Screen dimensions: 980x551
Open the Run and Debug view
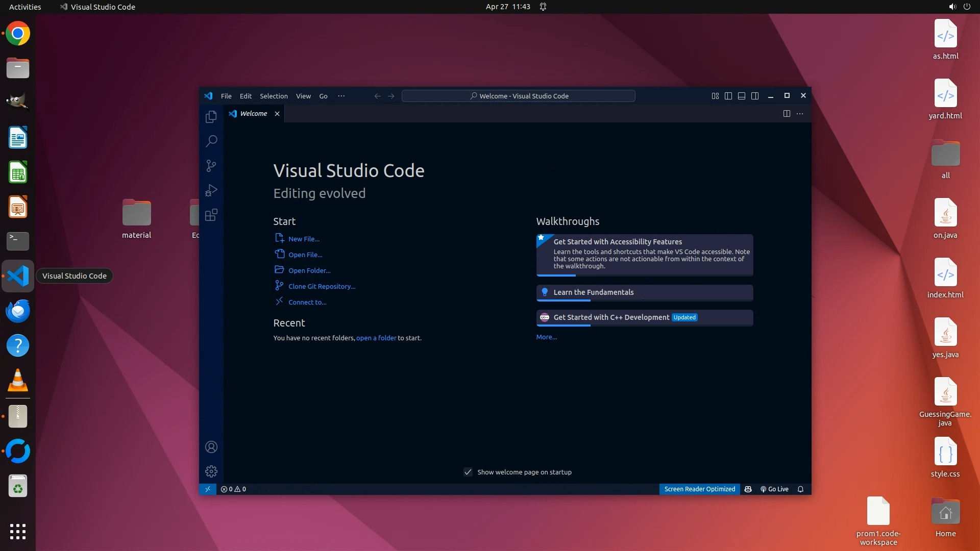(211, 190)
